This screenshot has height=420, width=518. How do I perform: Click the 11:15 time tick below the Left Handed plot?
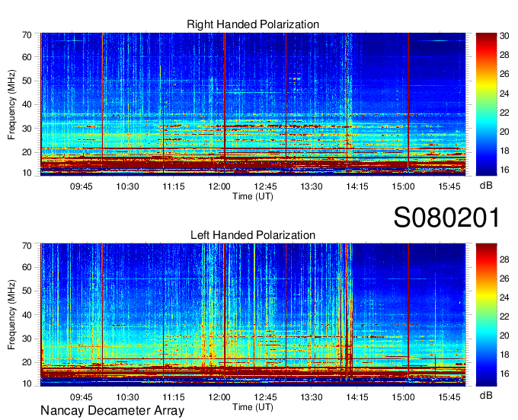click(x=174, y=397)
